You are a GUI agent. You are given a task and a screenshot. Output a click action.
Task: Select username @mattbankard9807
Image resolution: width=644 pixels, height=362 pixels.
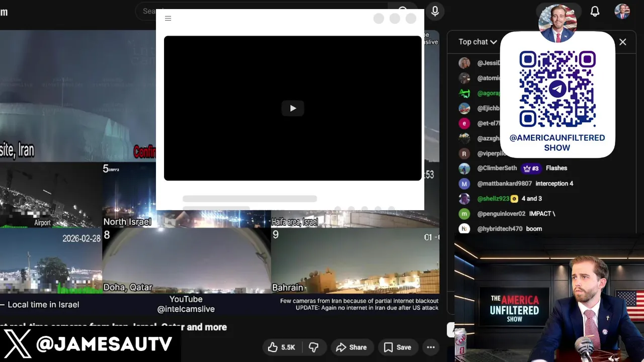coord(504,184)
